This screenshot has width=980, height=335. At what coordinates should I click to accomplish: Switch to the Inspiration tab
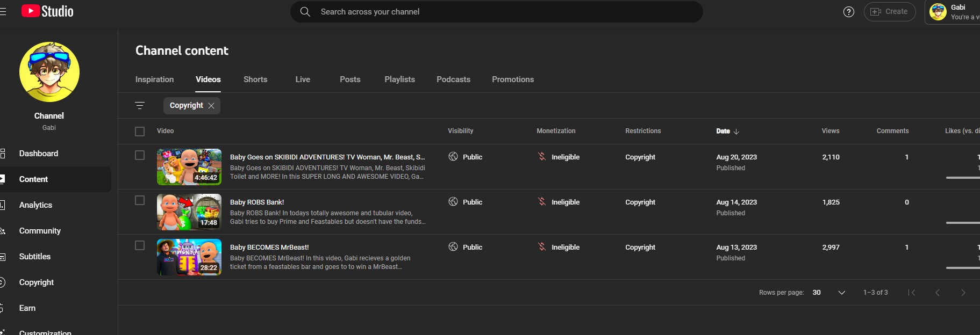point(155,79)
